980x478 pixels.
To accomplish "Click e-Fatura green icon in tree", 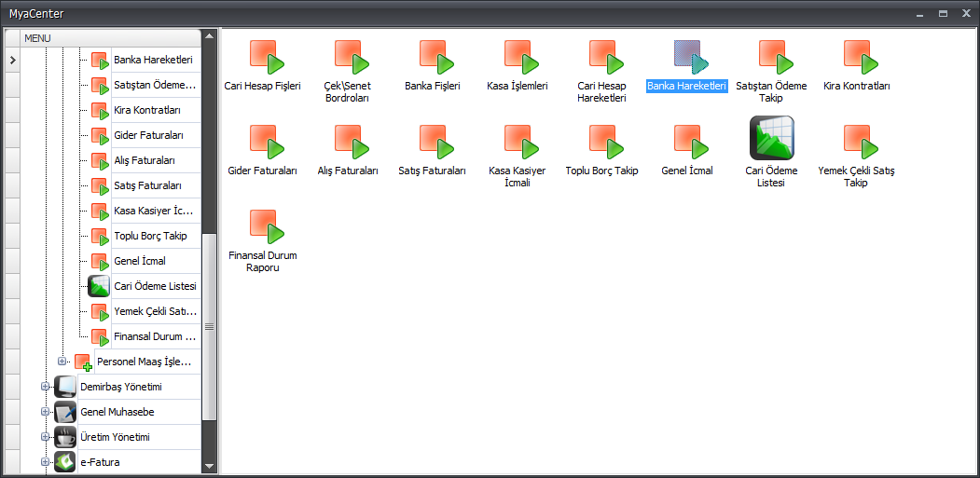I will tap(65, 462).
